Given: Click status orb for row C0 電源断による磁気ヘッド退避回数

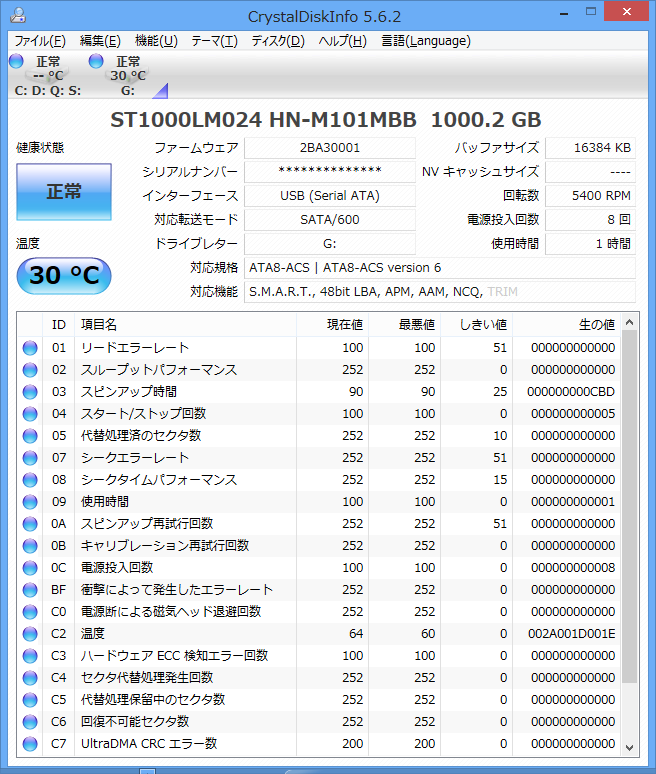Looking at the screenshot, I should point(30,612).
